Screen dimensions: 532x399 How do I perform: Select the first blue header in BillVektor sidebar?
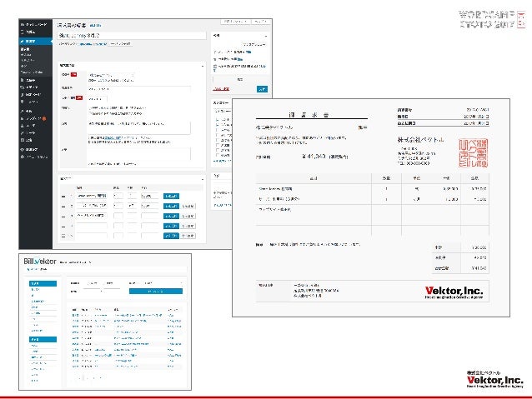(43, 283)
